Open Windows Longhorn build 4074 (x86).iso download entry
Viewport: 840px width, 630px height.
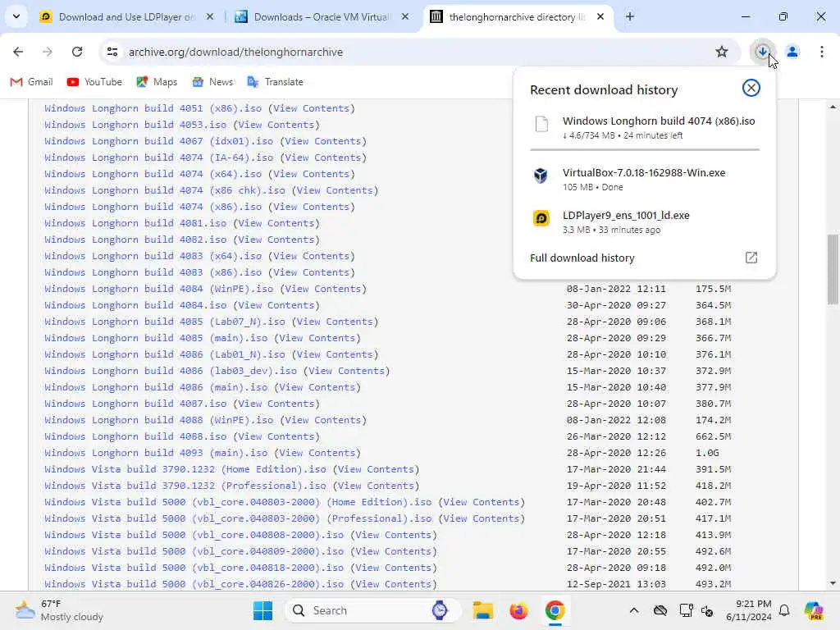[x=645, y=127]
